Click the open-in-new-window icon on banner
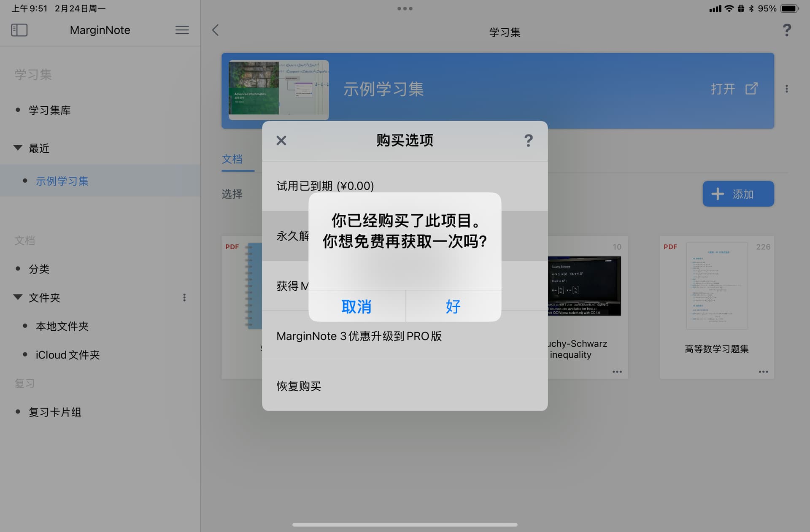 click(751, 89)
